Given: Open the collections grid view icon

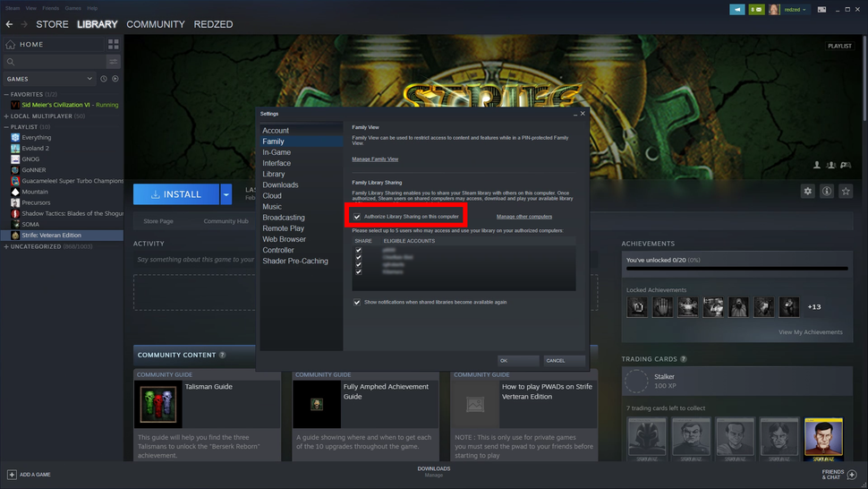Looking at the screenshot, I should point(114,44).
